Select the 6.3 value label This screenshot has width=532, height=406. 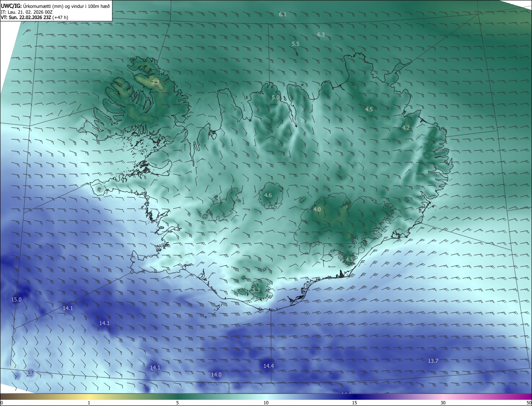click(321, 35)
